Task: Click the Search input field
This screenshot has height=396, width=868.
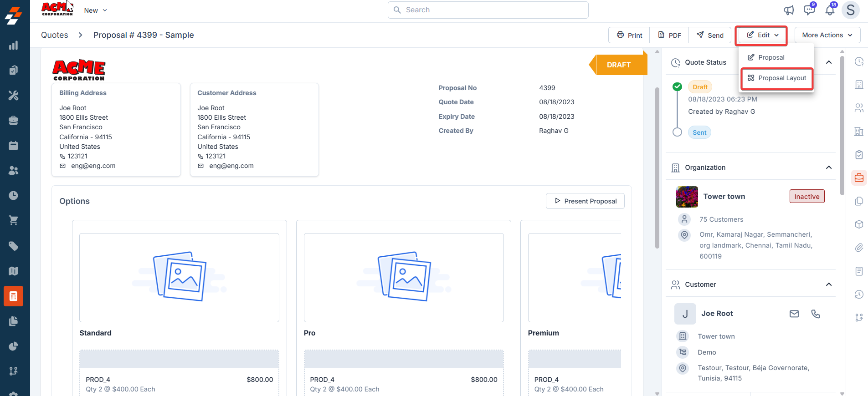Action: [488, 10]
